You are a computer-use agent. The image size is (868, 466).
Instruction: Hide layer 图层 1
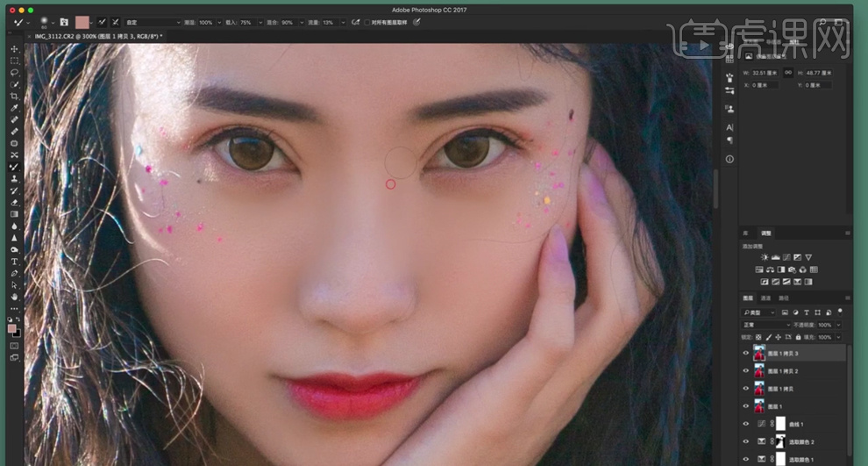click(745, 406)
